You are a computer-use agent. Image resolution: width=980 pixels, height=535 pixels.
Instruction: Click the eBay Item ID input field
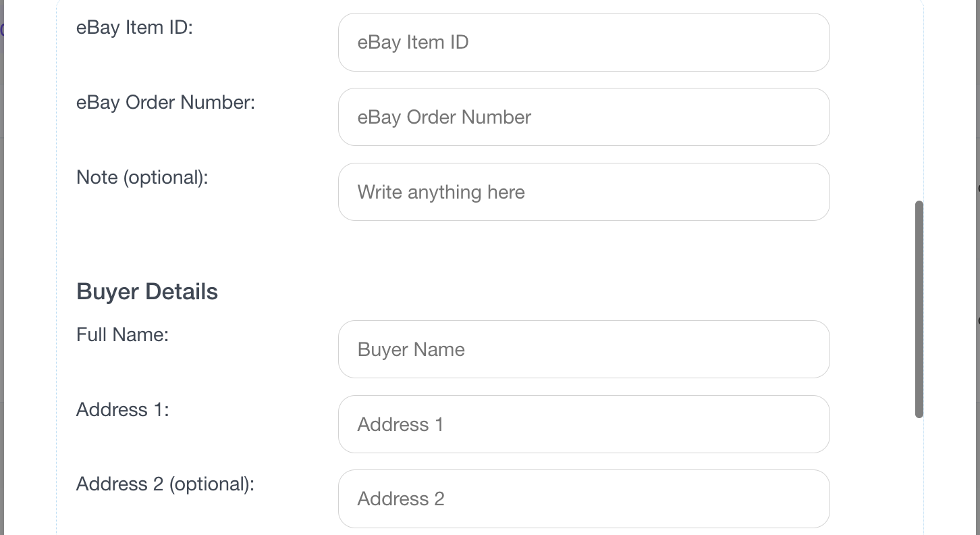tap(584, 42)
